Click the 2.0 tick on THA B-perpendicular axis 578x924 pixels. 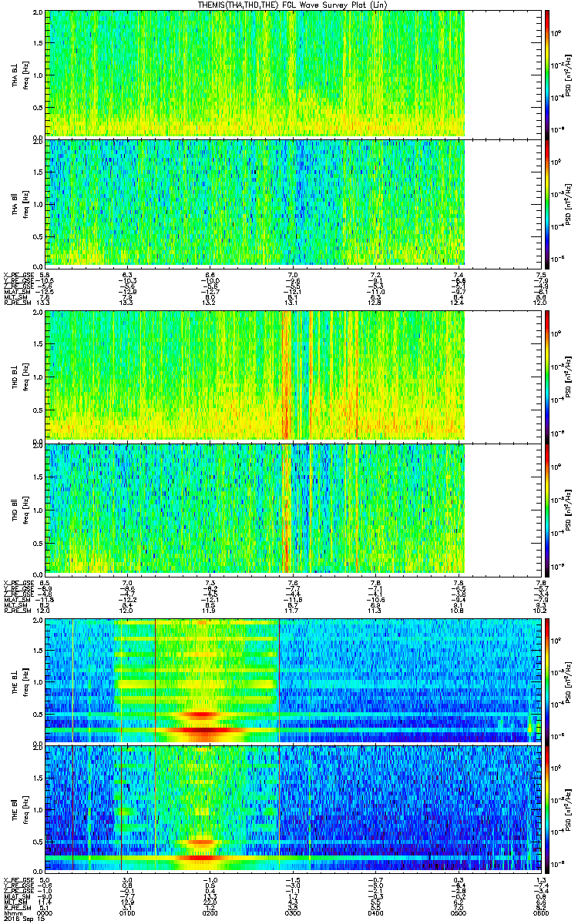38,13
